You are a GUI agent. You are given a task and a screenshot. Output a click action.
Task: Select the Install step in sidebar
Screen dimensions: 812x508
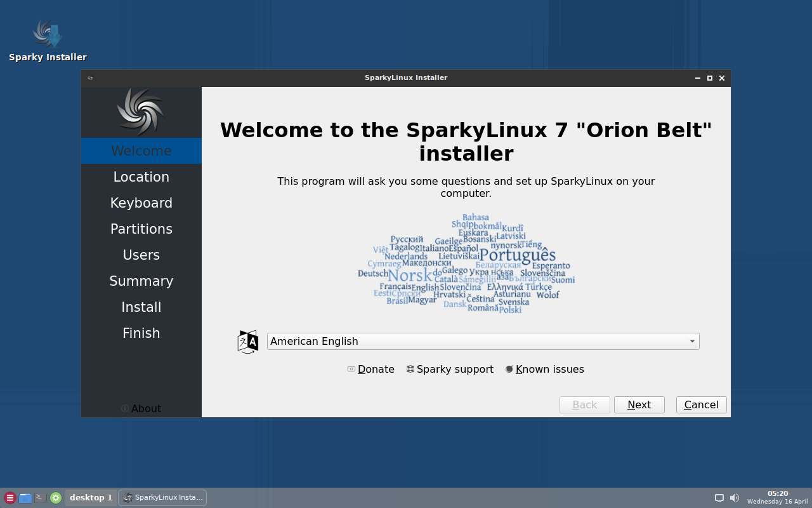pos(141,307)
